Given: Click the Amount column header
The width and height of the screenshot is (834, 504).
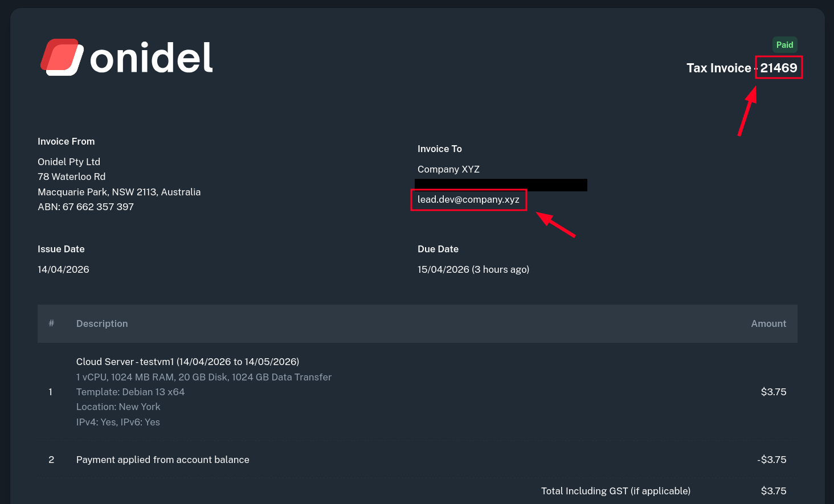Looking at the screenshot, I should pyautogui.click(x=768, y=324).
